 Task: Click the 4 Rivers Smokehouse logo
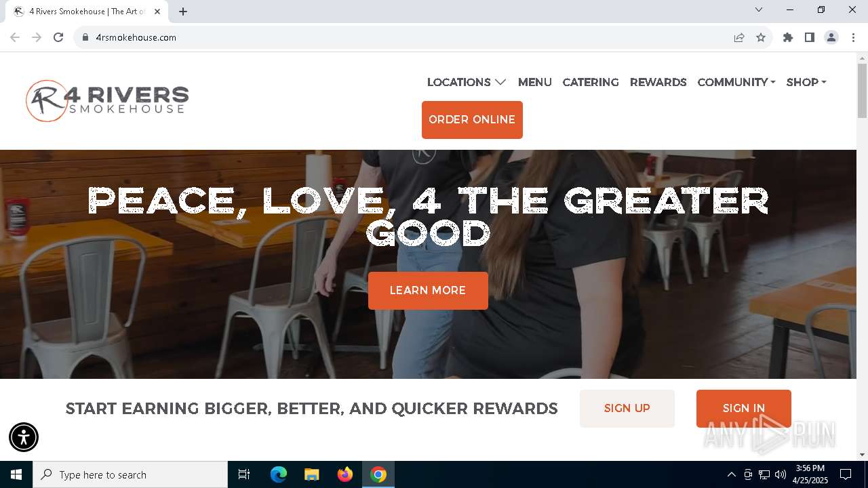pos(107,101)
